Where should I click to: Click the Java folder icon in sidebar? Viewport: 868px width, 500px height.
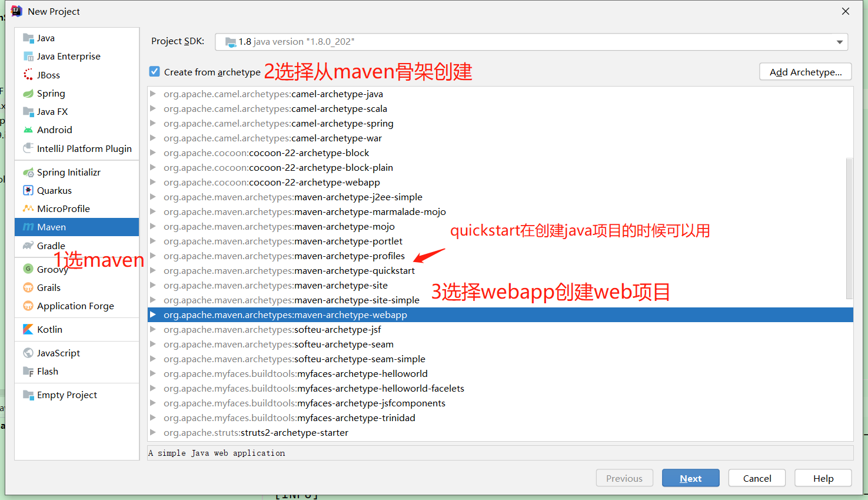click(28, 38)
